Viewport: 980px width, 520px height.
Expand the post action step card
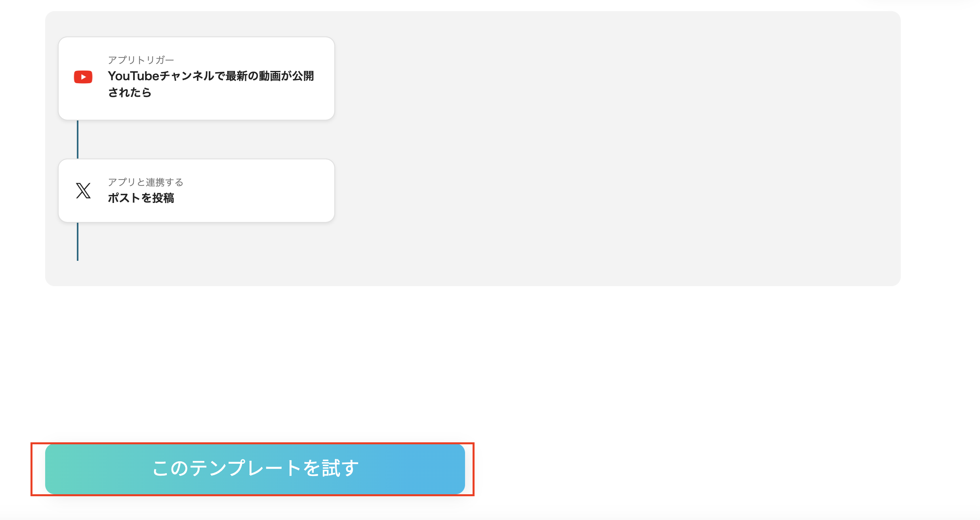(196, 191)
